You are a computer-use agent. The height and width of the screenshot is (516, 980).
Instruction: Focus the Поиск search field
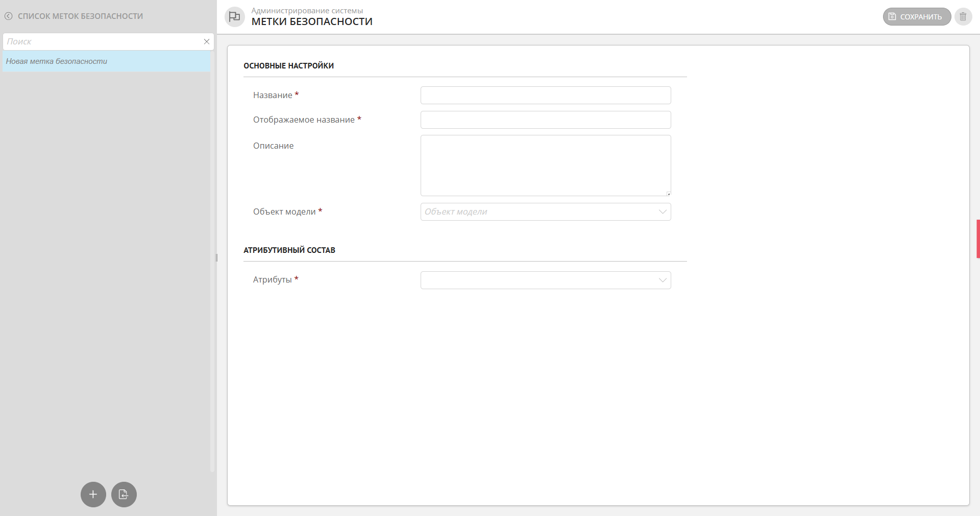102,42
